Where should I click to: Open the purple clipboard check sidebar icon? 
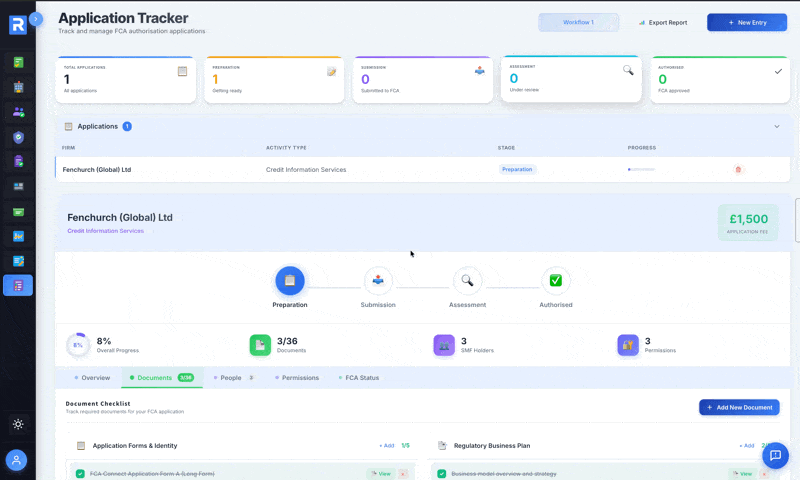tap(18, 161)
